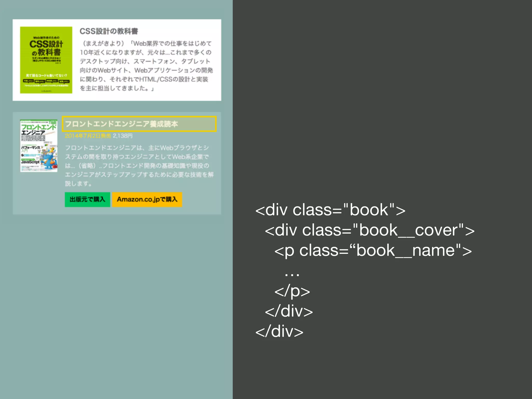Viewport: 532px width, 399px height.
Task: Click the final outer closing </div> tag
Action: [280, 331]
